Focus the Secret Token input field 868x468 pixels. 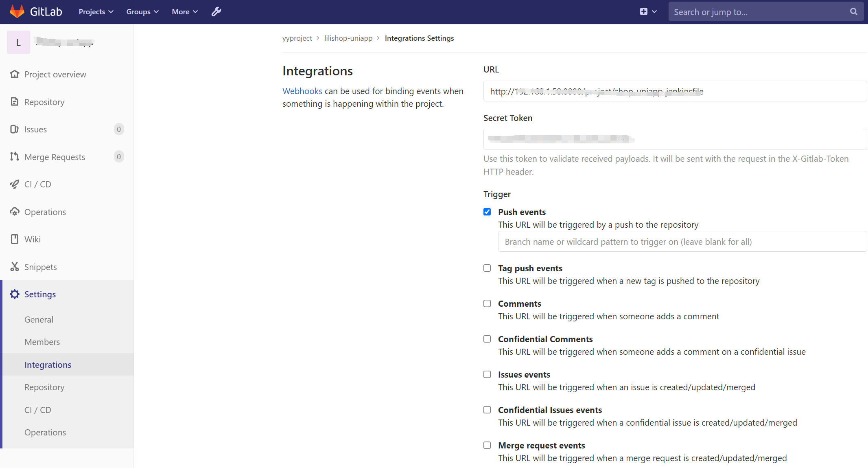(x=675, y=139)
